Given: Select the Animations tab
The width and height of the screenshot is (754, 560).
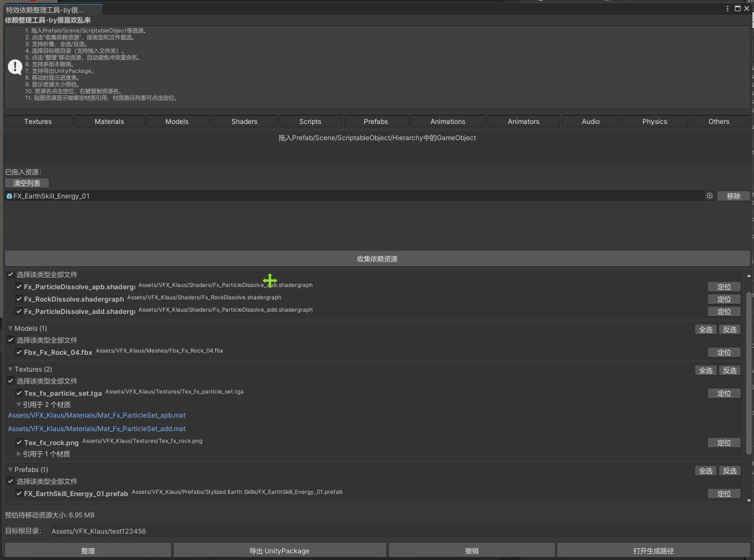Looking at the screenshot, I should tap(448, 121).
